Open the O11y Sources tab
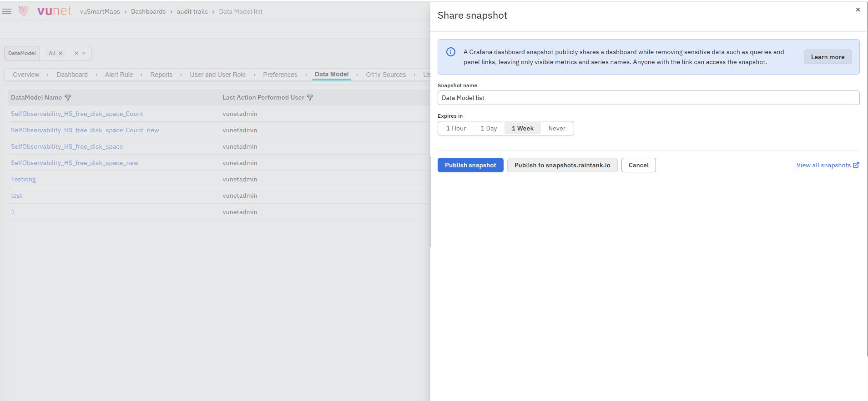Viewport: 868px width, 401px height. click(x=386, y=75)
